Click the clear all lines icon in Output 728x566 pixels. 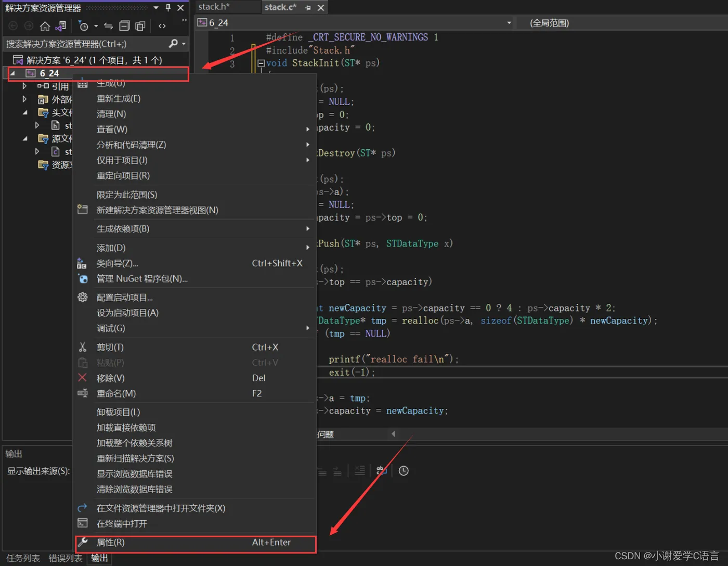click(359, 471)
